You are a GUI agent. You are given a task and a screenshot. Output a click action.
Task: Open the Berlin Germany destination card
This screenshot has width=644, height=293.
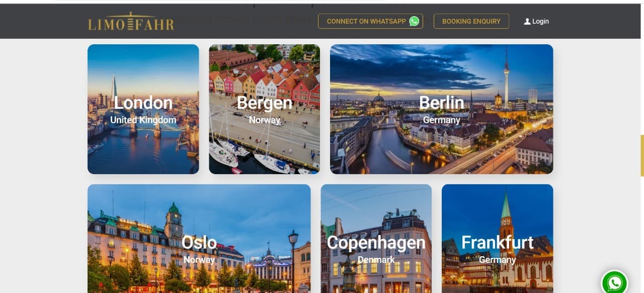click(x=442, y=109)
